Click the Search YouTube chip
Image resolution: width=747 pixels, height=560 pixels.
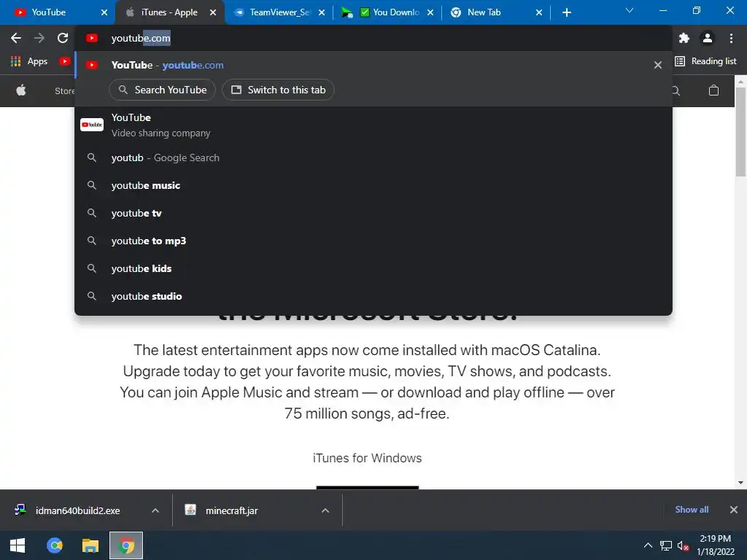click(163, 90)
